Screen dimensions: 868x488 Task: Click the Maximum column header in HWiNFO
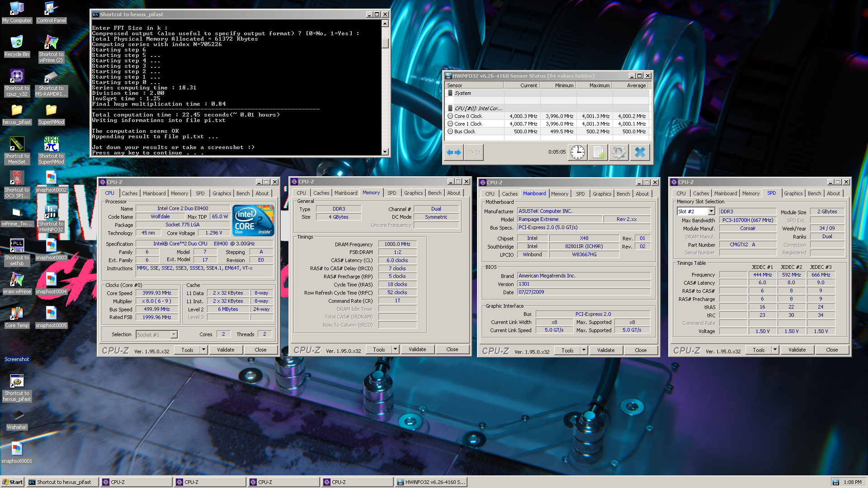pos(594,85)
